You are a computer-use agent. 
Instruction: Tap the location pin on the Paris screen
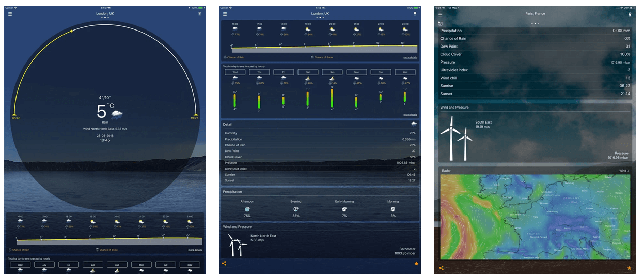coord(630,14)
